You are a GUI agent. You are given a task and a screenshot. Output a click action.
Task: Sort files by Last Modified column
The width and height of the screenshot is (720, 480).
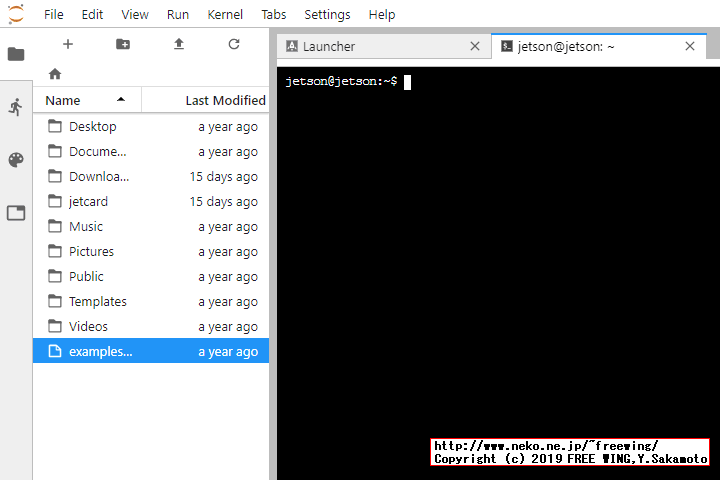tap(225, 100)
